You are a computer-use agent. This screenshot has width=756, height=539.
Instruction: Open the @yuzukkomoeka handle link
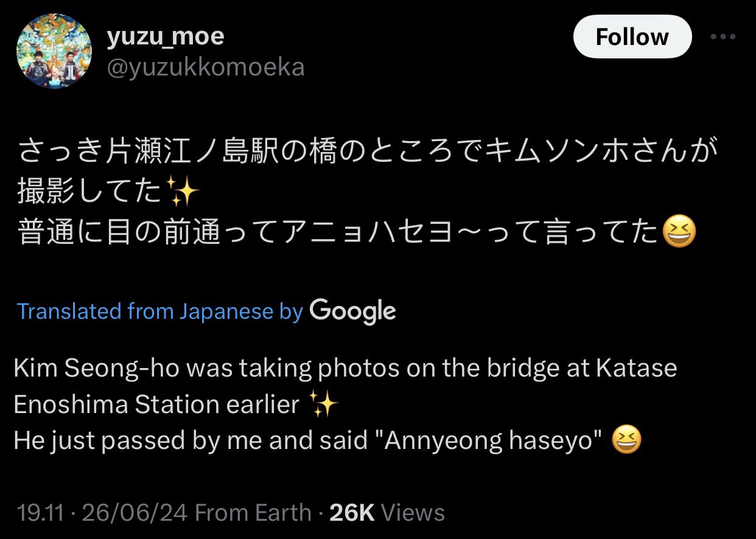(x=205, y=67)
